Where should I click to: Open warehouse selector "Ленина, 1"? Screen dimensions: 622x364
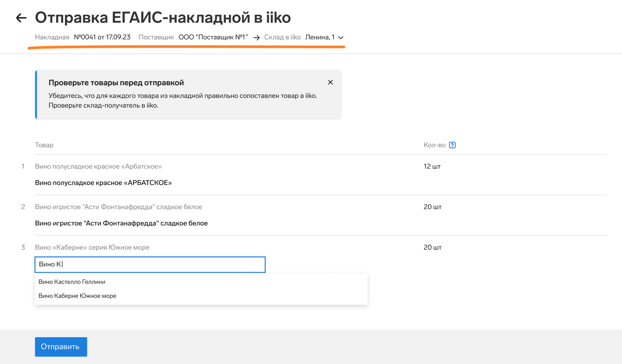(x=324, y=37)
